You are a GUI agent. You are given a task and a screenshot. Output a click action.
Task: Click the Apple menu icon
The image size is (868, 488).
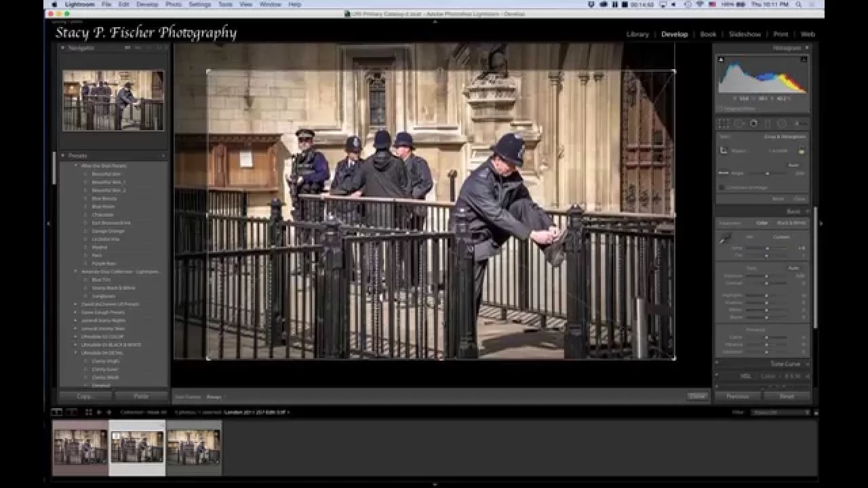[x=54, y=4]
